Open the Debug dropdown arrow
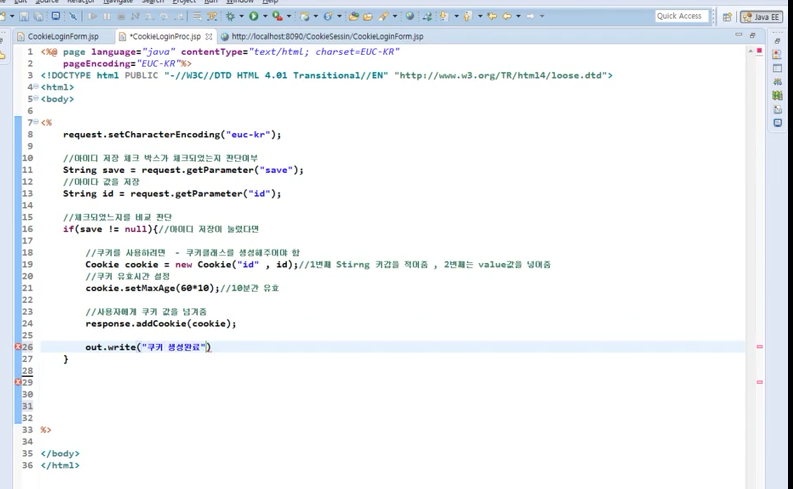The width and height of the screenshot is (793, 489). pyautogui.click(x=241, y=16)
